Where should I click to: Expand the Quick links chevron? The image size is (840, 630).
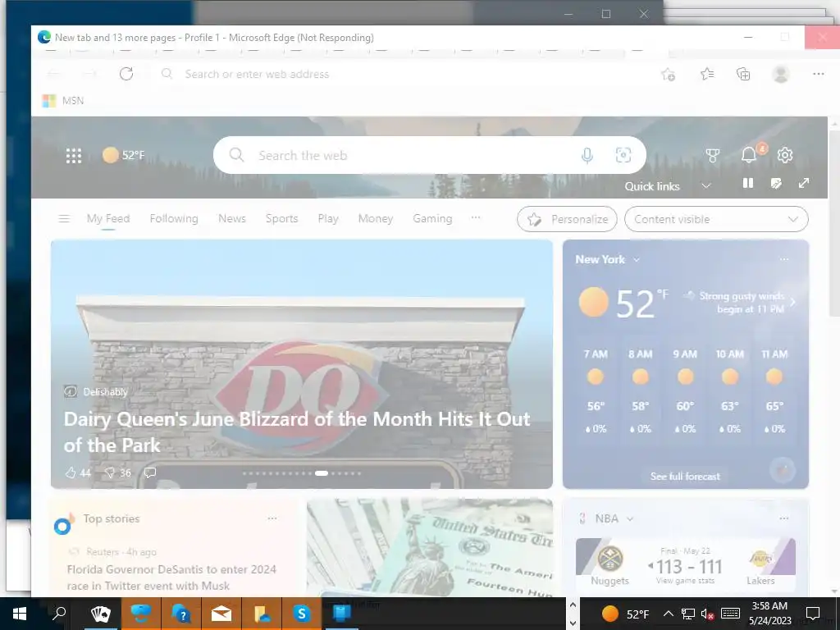[x=706, y=186]
